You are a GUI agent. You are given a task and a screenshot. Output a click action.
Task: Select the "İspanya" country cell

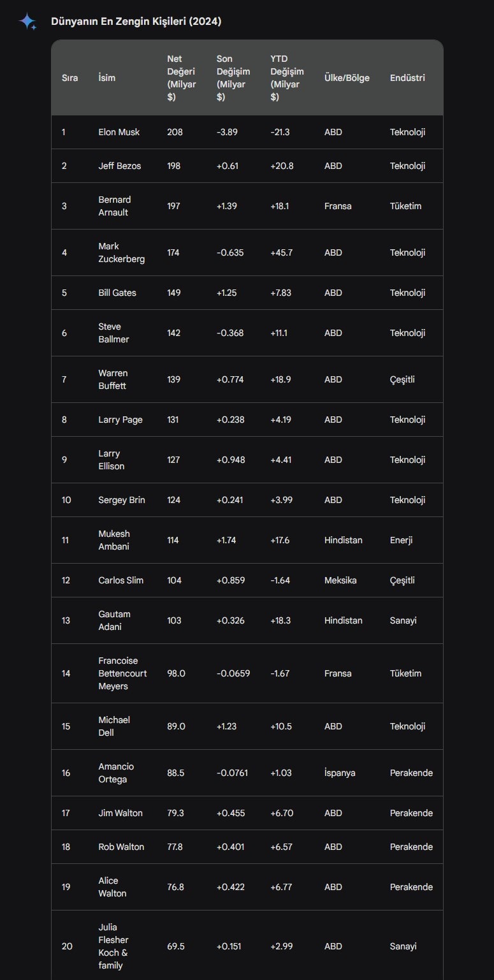point(340,773)
